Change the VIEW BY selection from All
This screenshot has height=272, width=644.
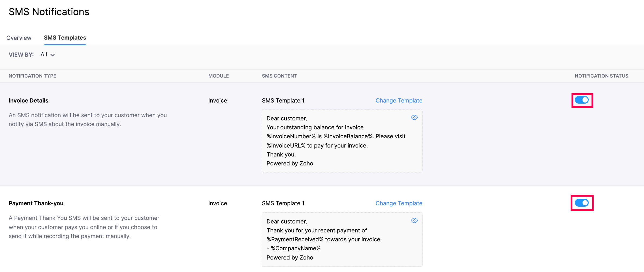pyautogui.click(x=47, y=55)
